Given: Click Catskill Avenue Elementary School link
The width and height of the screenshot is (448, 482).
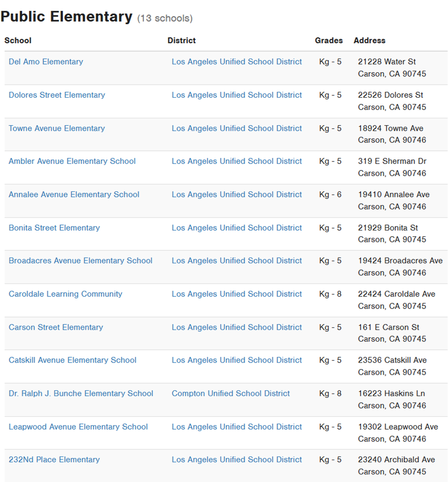Looking at the screenshot, I should click(x=73, y=360).
